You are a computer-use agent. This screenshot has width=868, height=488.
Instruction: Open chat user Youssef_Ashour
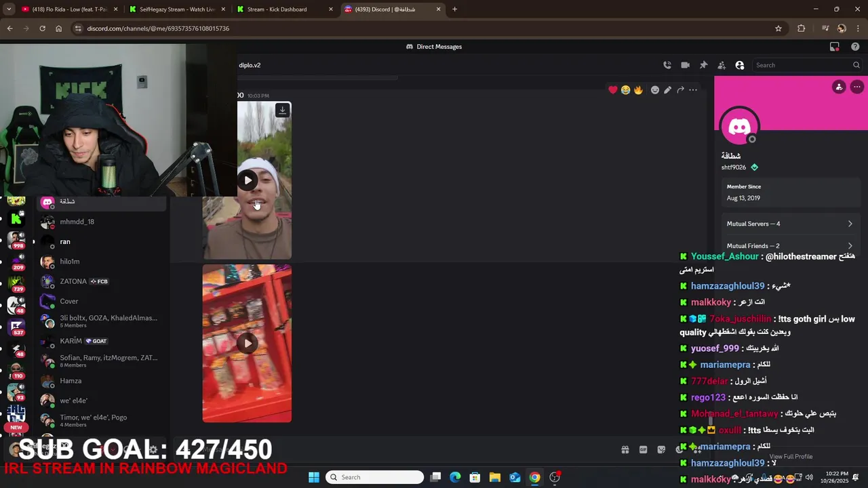coord(725,257)
